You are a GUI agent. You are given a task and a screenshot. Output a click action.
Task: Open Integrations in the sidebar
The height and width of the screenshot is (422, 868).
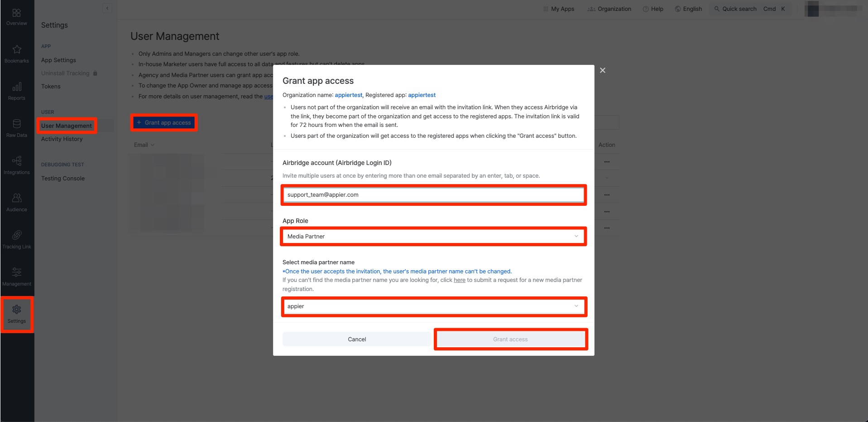(x=17, y=165)
